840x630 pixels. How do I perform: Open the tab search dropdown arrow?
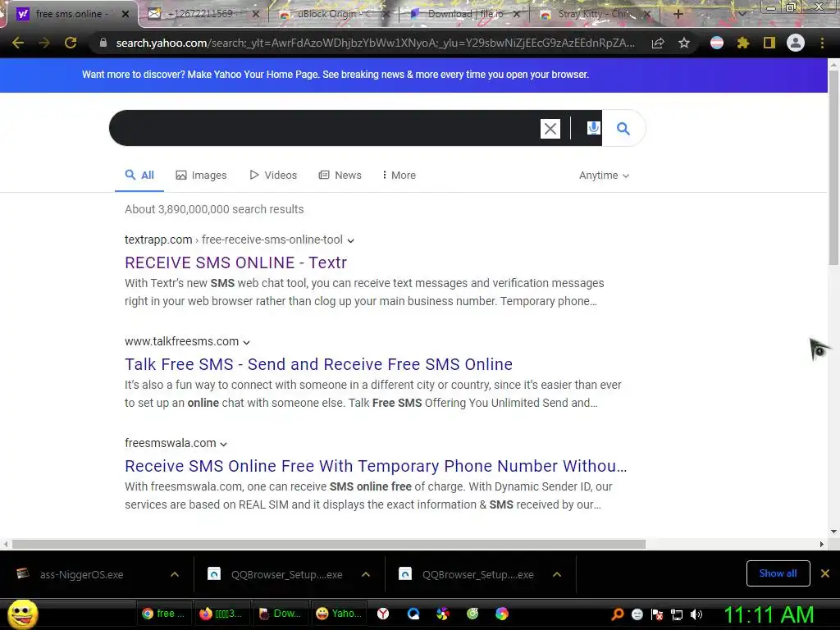point(742,14)
